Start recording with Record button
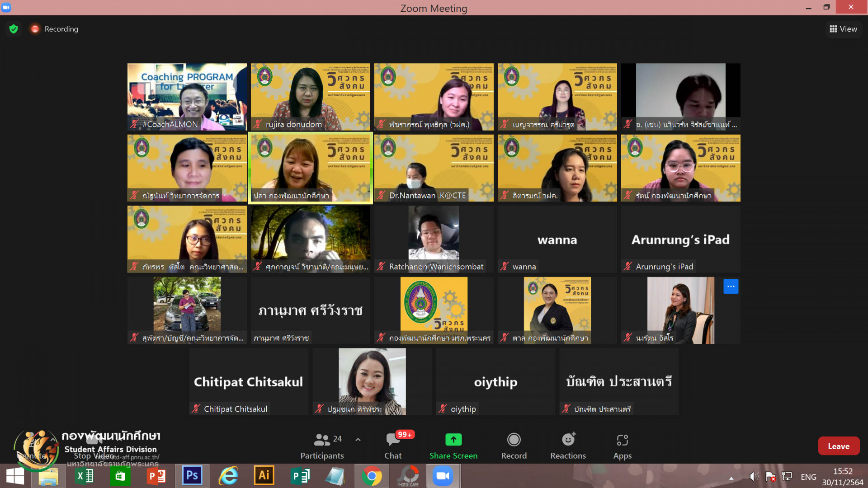The height and width of the screenshot is (488, 868). (514, 446)
